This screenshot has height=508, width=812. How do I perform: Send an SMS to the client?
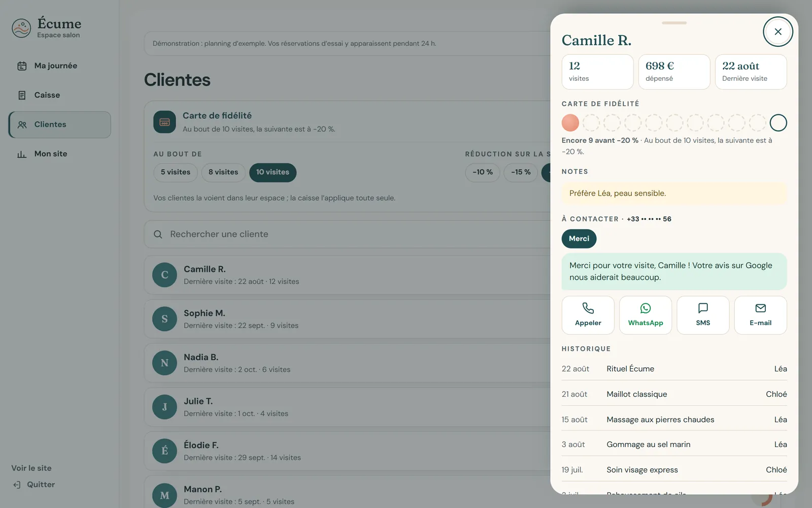coord(703,315)
